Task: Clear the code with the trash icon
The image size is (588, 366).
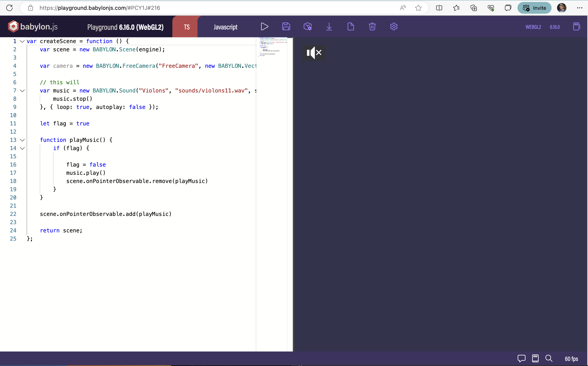Action: pyautogui.click(x=372, y=27)
